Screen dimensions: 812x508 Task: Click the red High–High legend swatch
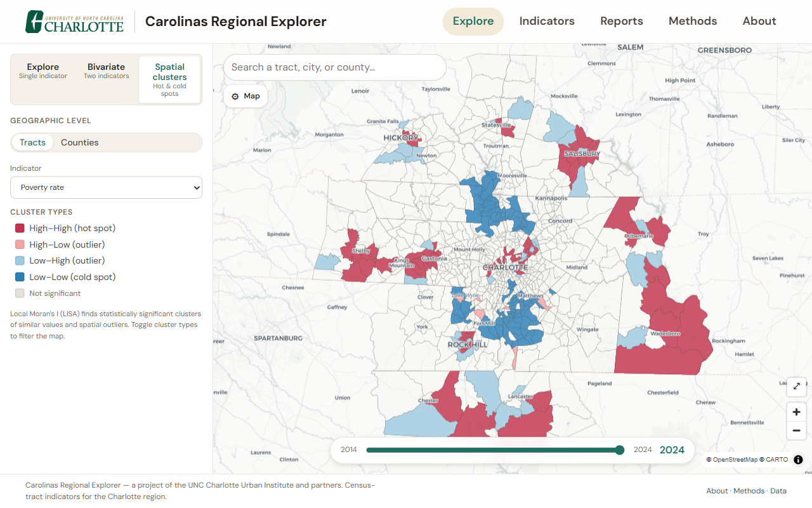(20, 228)
